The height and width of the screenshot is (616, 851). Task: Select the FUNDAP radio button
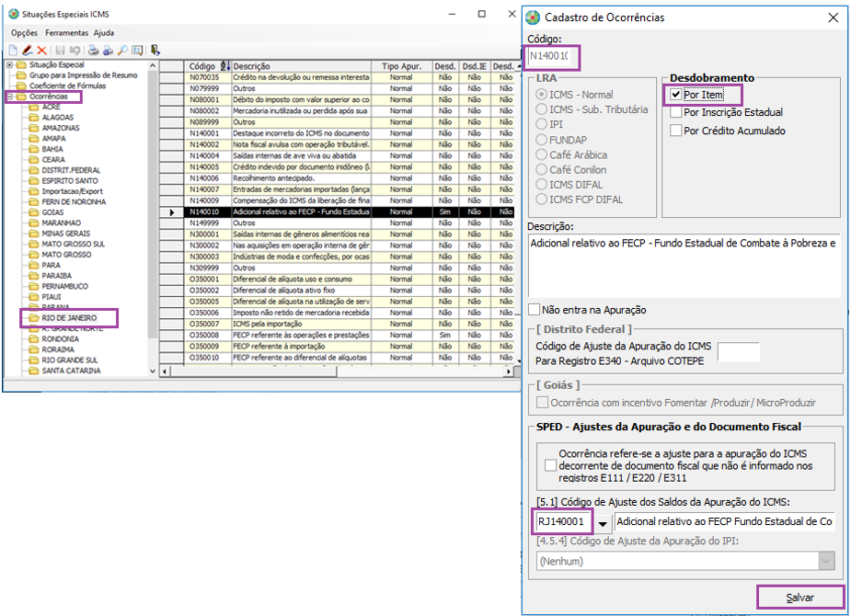click(541, 140)
